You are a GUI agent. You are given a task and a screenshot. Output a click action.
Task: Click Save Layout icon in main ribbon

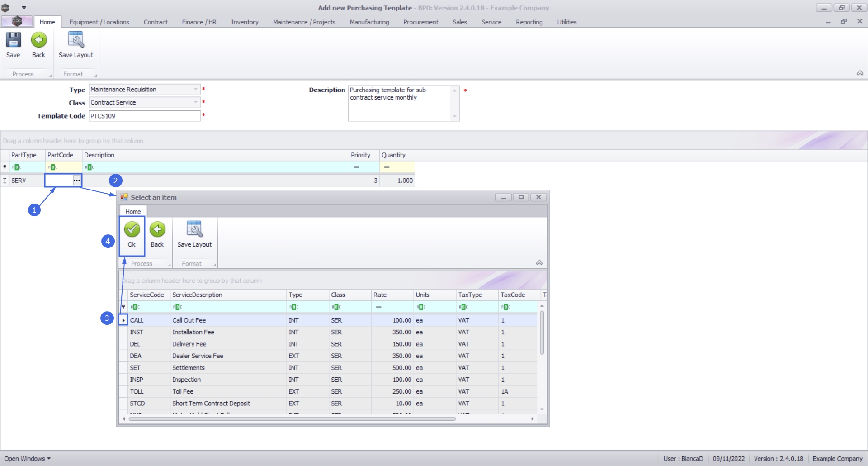point(75,40)
